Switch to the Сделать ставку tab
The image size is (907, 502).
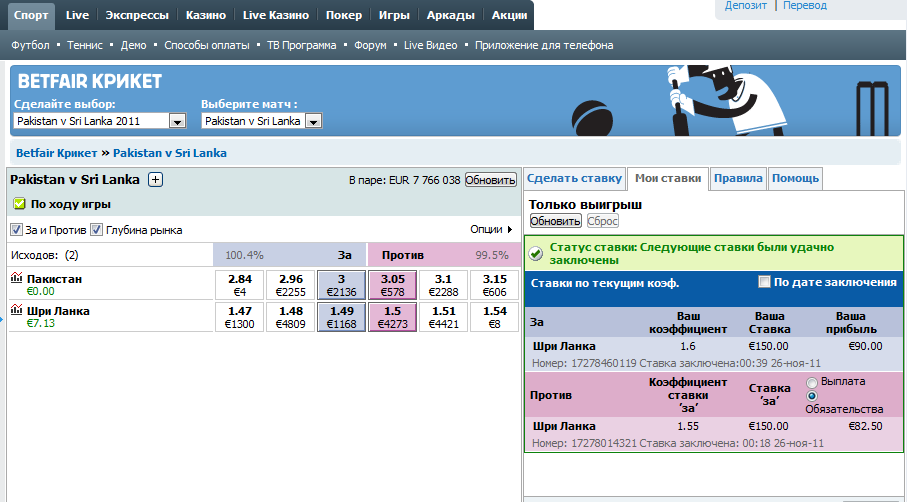(x=574, y=178)
